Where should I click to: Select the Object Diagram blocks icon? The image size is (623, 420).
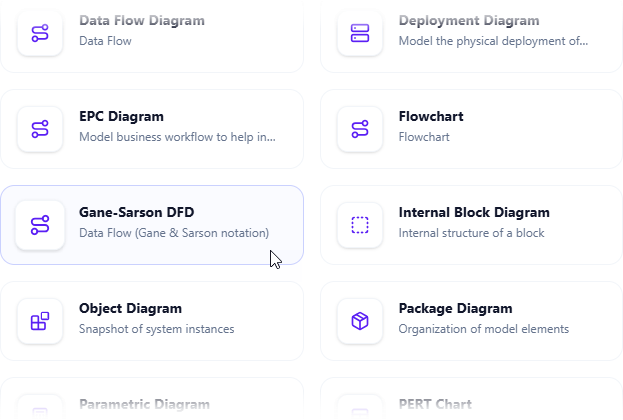tap(40, 321)
